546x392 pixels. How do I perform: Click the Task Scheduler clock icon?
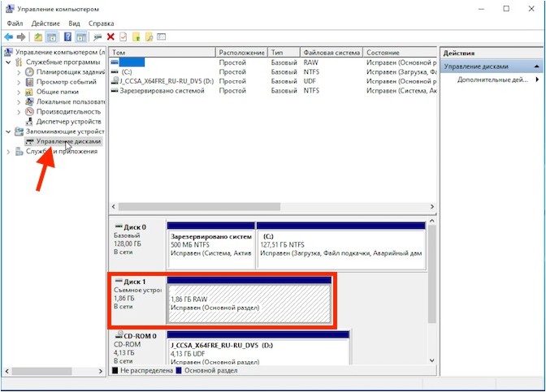tap(29, 72)
